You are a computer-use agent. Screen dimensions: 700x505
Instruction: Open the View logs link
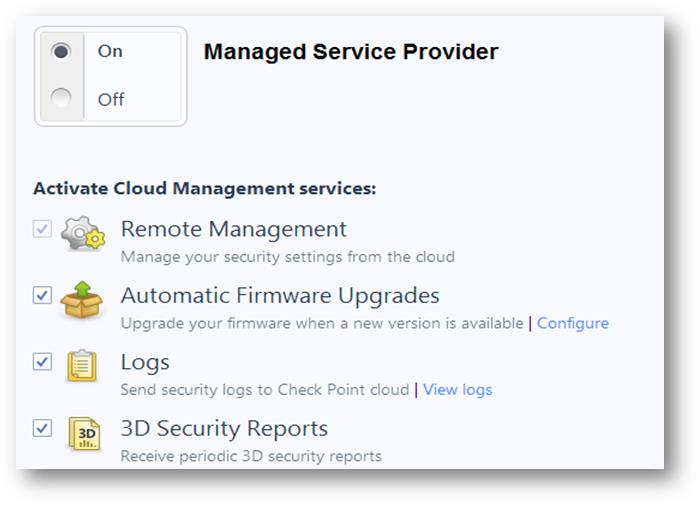[x=457, y=389]
